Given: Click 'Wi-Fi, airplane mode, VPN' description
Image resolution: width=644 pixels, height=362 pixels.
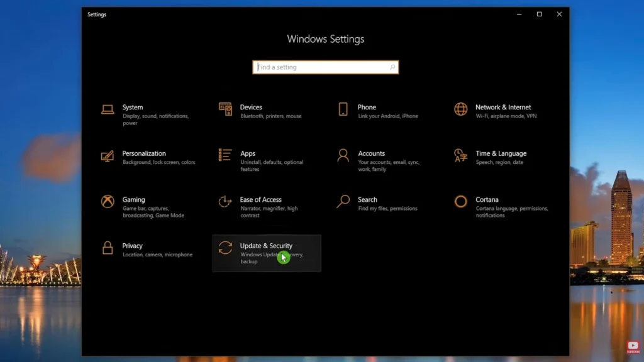Looking at the screenshot, I should tap(506, 116).
